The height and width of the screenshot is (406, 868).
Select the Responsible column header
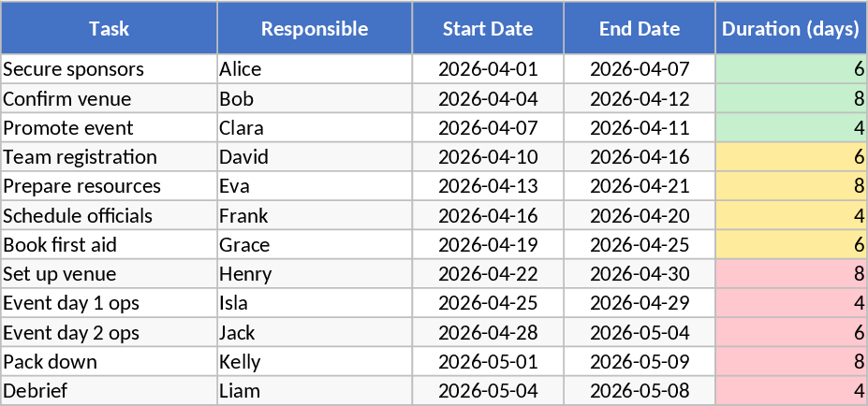pos(315,28)
